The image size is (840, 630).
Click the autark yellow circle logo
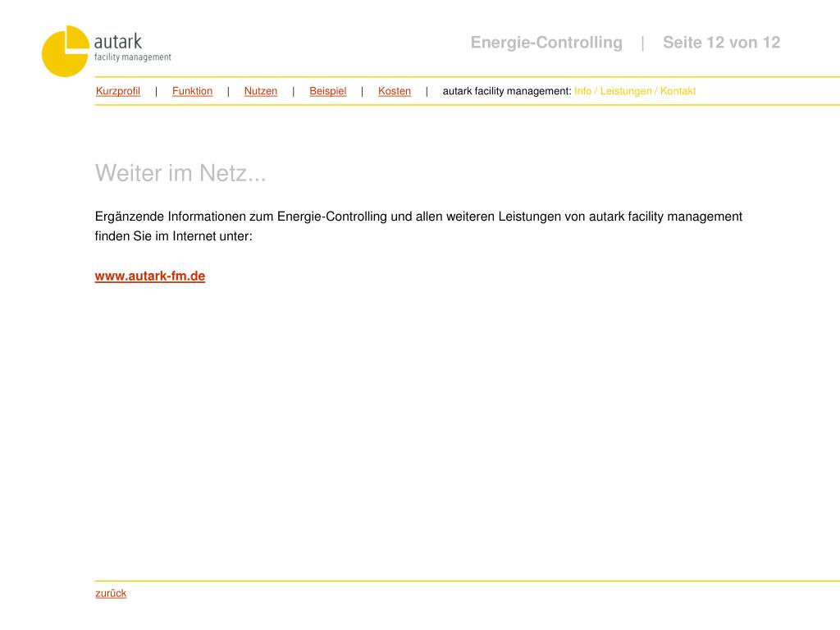pos(66,51)
